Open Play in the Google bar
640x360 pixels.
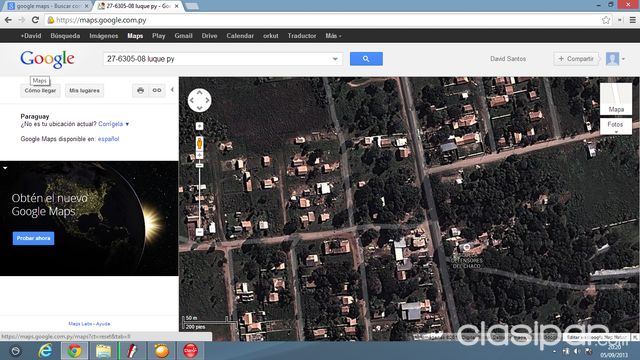(x=158, y=36)
